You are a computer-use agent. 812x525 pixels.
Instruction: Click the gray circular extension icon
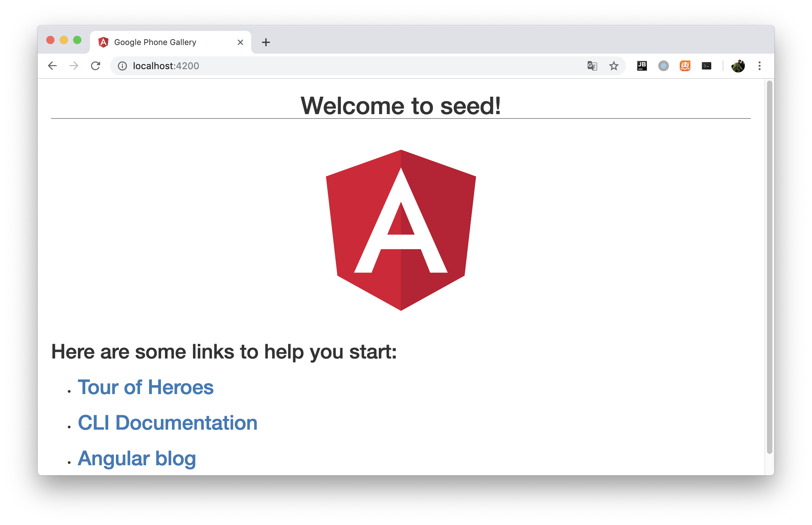click(x=663, y=66)
